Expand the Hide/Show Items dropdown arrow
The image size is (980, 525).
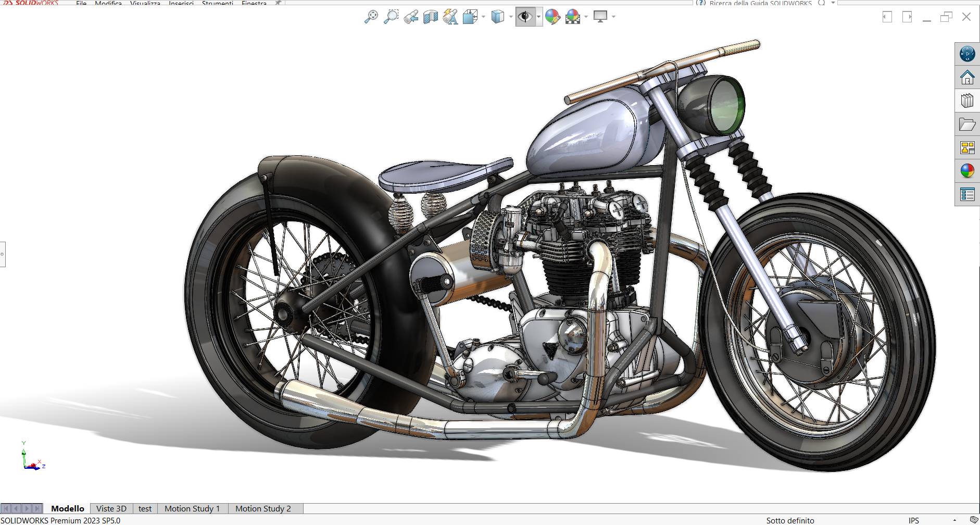tap(539, 17)
